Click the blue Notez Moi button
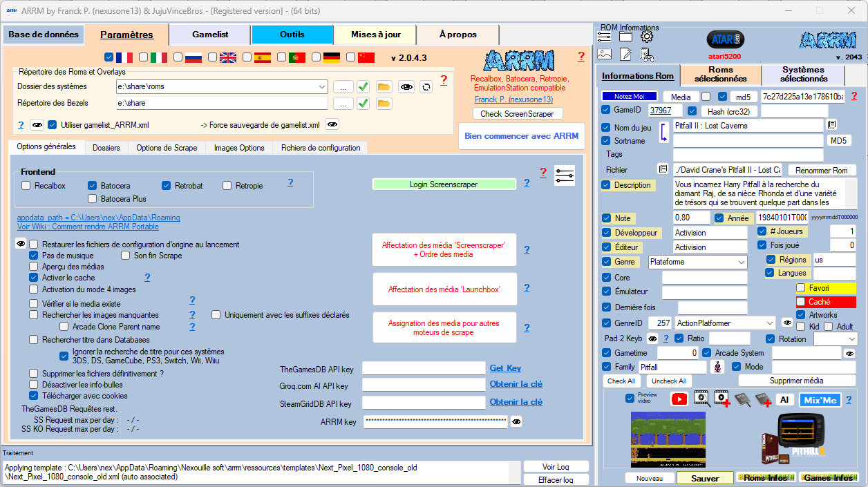868x487 pixels. [629, 97]
